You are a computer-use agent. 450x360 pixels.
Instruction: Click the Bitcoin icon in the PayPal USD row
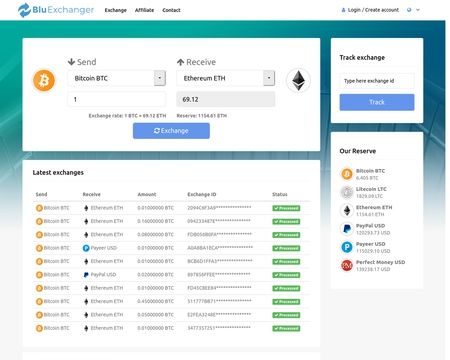39,275
